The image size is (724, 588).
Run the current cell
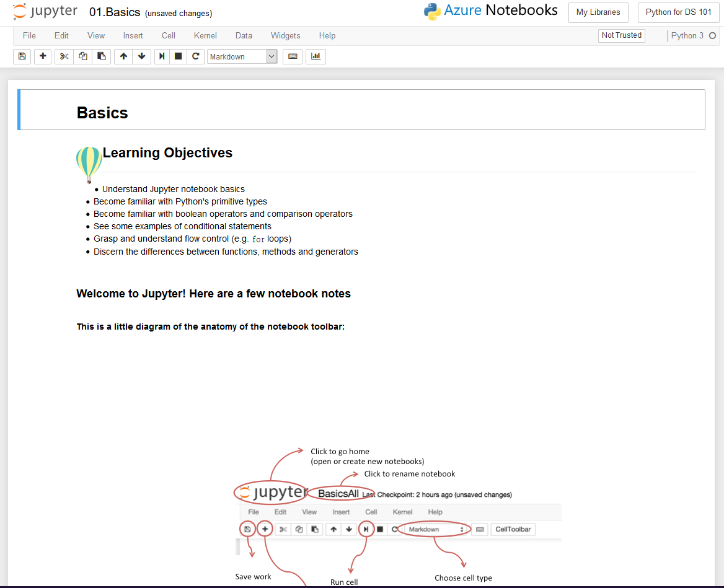(x=161, y=56)
